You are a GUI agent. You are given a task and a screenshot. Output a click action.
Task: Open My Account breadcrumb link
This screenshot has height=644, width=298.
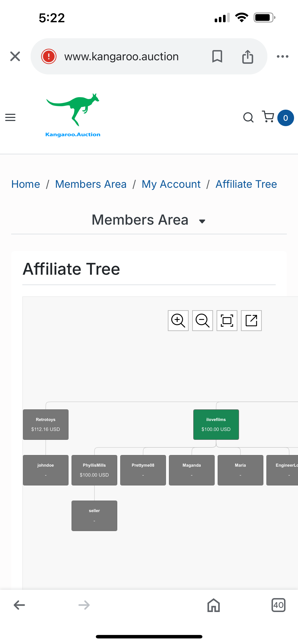(x=171, y=184)
